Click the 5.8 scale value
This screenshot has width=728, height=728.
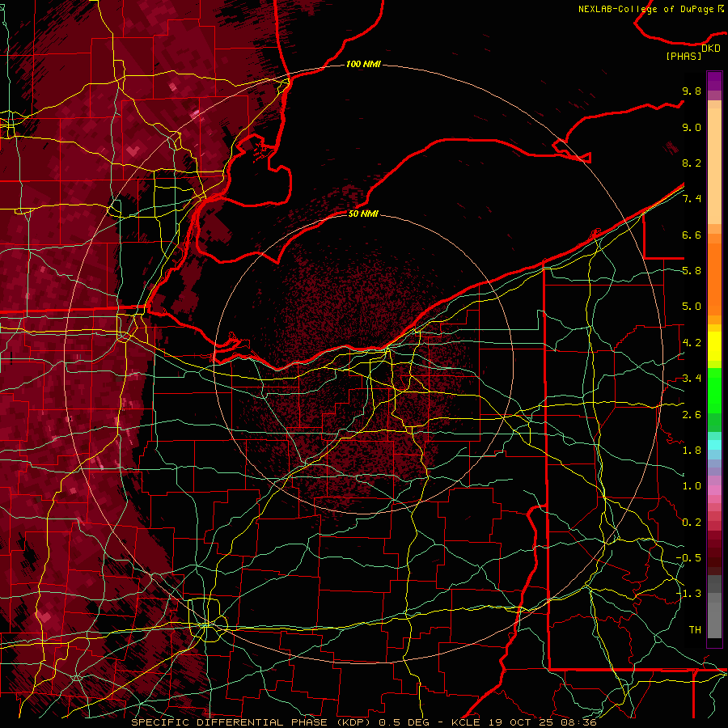692,271
